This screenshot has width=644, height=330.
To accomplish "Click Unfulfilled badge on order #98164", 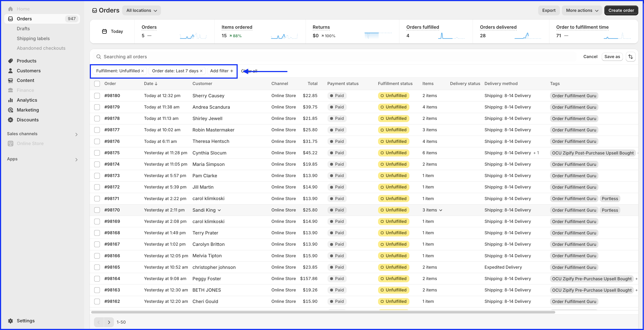I will [x=393, y=279].
